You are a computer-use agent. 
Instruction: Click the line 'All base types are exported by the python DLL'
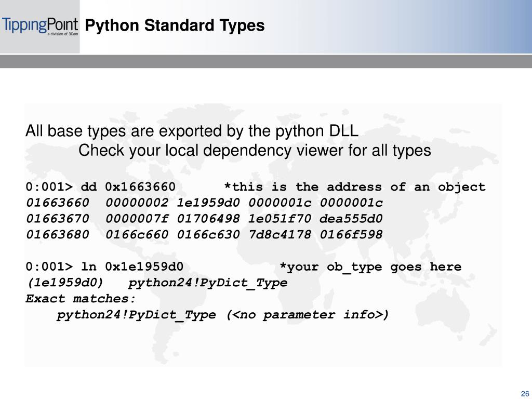192,131
